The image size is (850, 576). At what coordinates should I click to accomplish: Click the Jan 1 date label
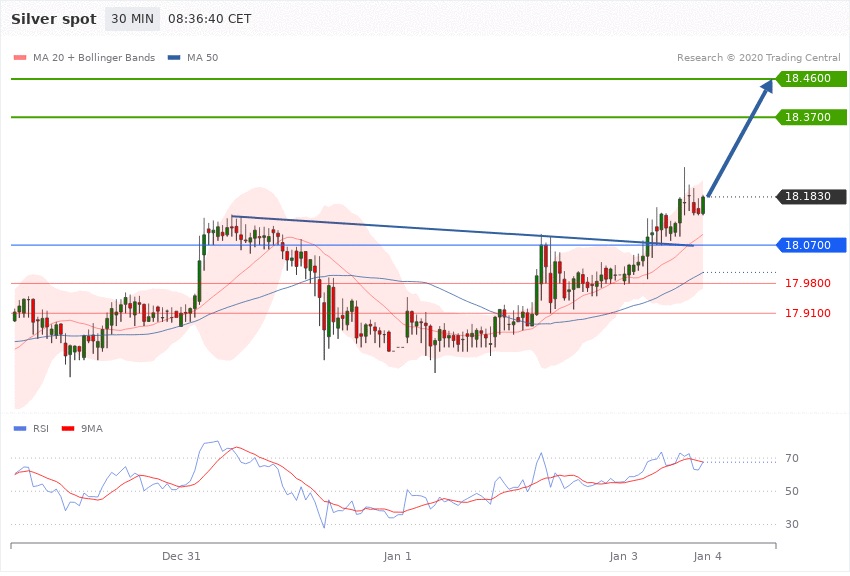click(x=397, y=556)
